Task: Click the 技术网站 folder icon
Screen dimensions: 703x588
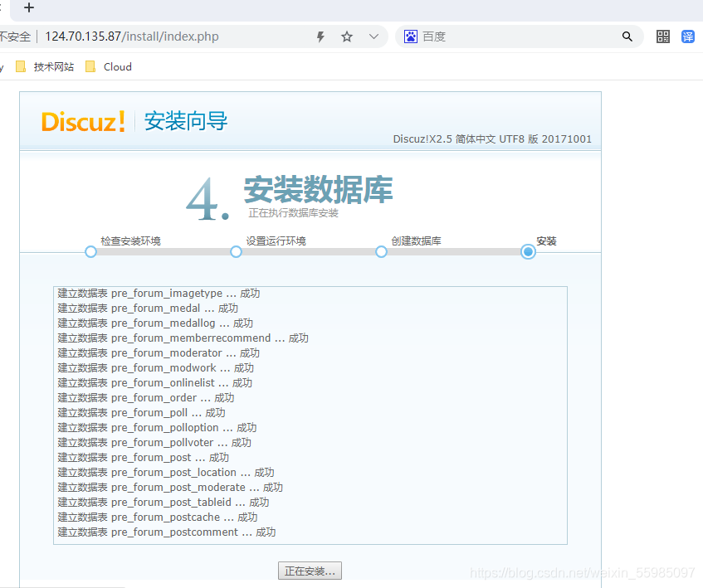Action: click(20, 66)
